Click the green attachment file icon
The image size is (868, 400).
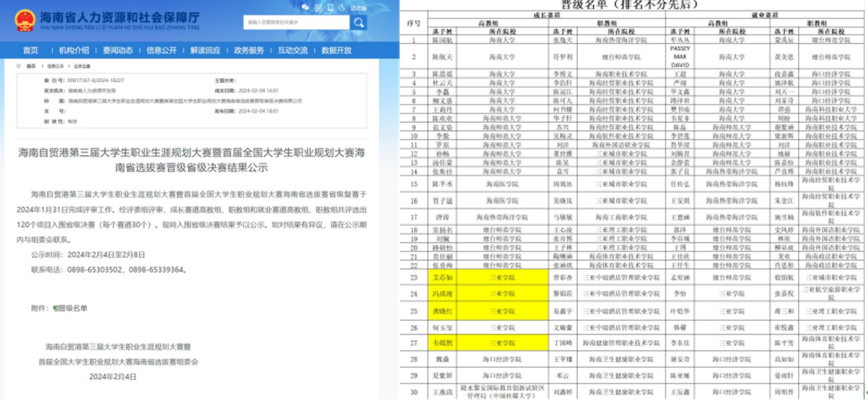pyautogui.click(x=55, y=308)
